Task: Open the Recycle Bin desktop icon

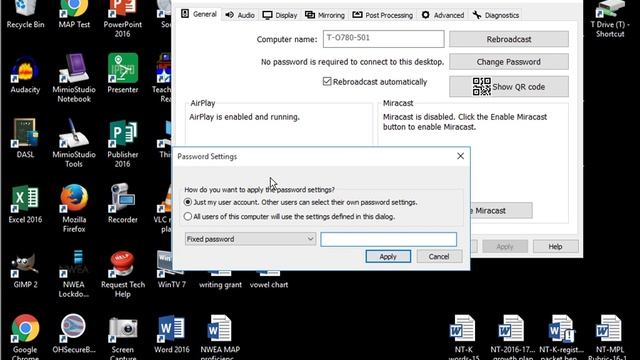Action: pos(25,14)
